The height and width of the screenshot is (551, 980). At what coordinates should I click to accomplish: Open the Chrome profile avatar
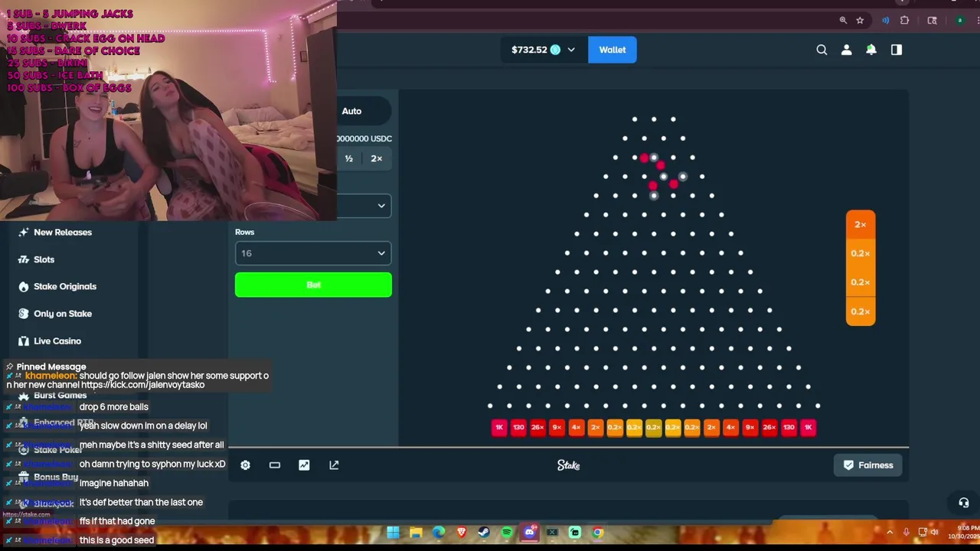(960, 21)
